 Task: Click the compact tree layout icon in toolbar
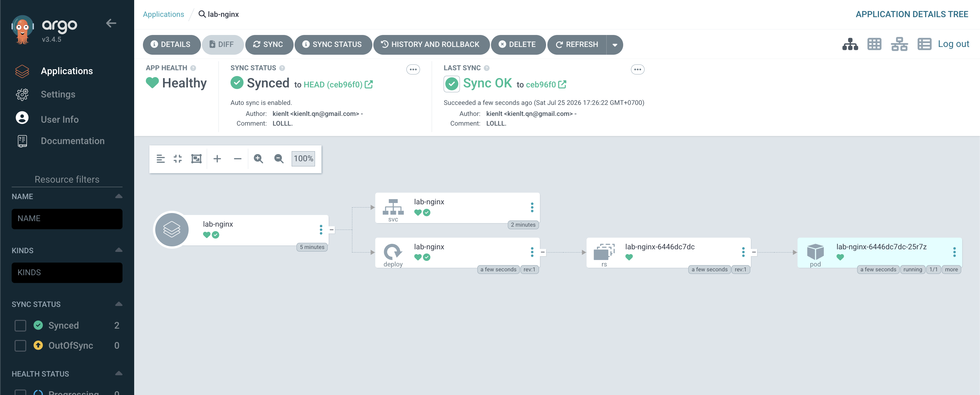point(160,159)
